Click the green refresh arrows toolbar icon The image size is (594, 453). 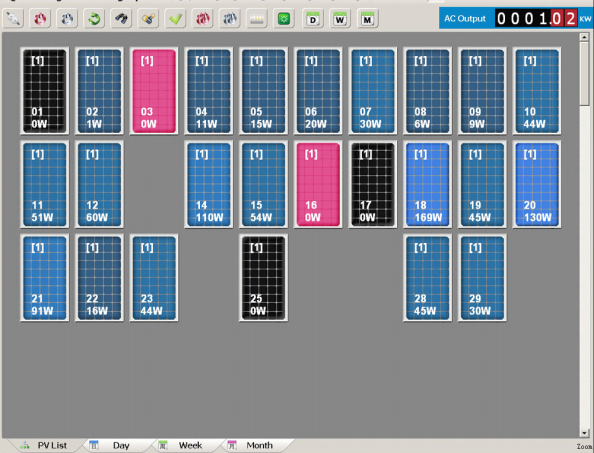94,19
